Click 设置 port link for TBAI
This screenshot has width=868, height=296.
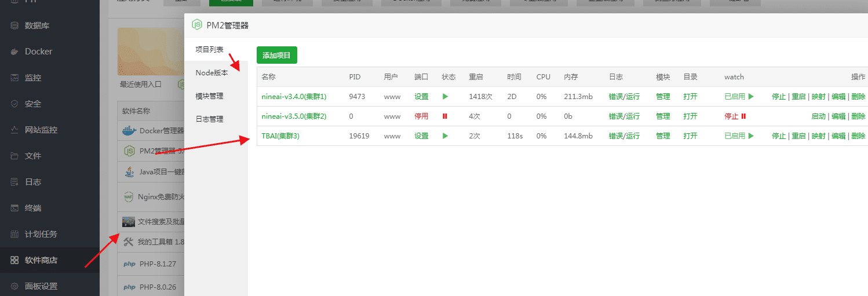(421, 136)
